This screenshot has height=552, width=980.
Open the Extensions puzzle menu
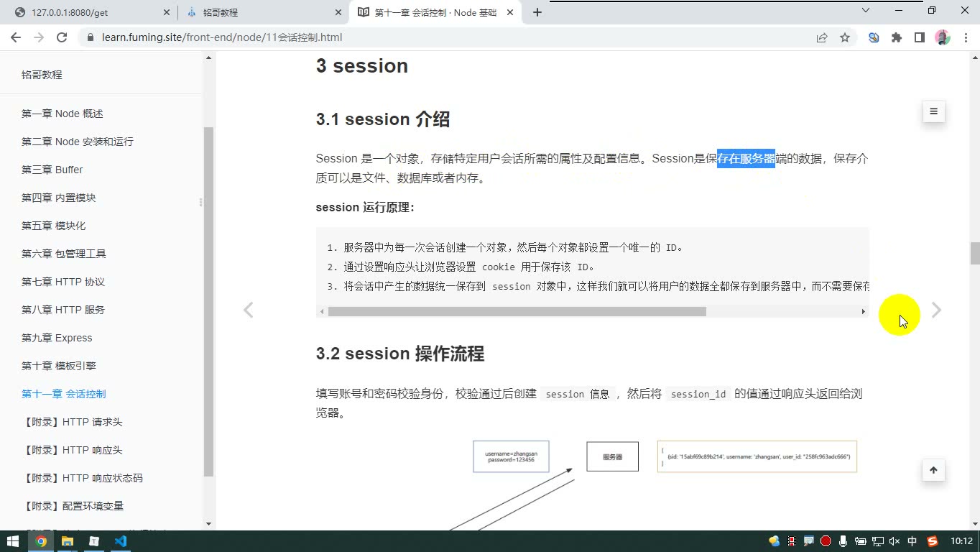click(x=897, y=37)
